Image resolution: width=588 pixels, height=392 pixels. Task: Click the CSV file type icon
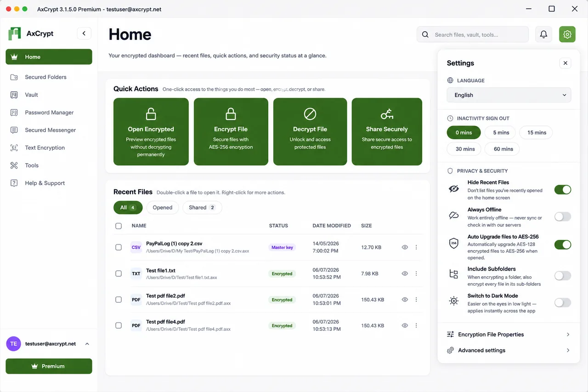click(136, 247)
